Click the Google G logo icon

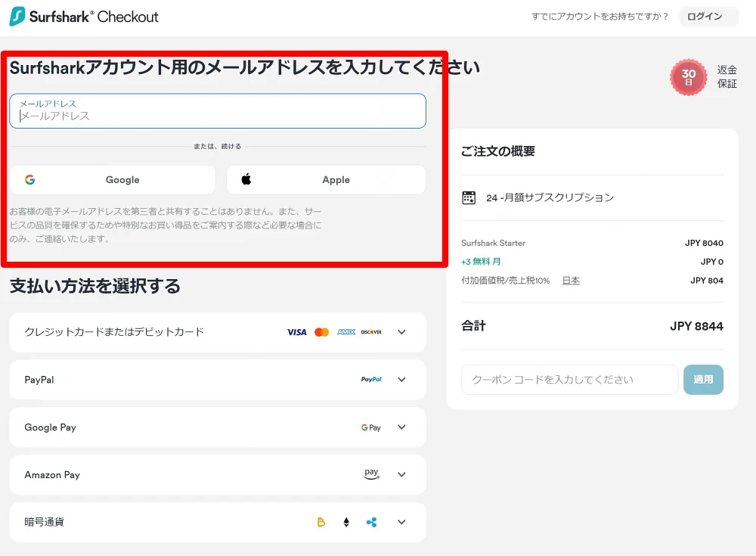coord(30,179)
